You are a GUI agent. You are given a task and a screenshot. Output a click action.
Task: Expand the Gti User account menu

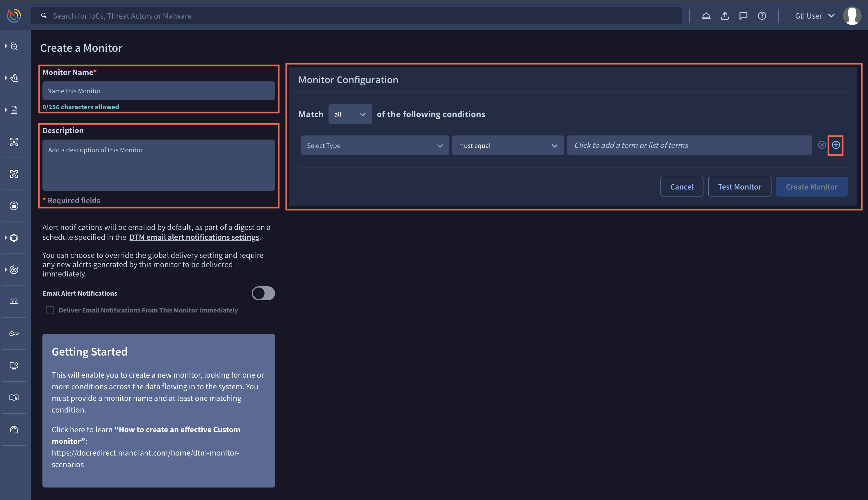tap(815, 16)
